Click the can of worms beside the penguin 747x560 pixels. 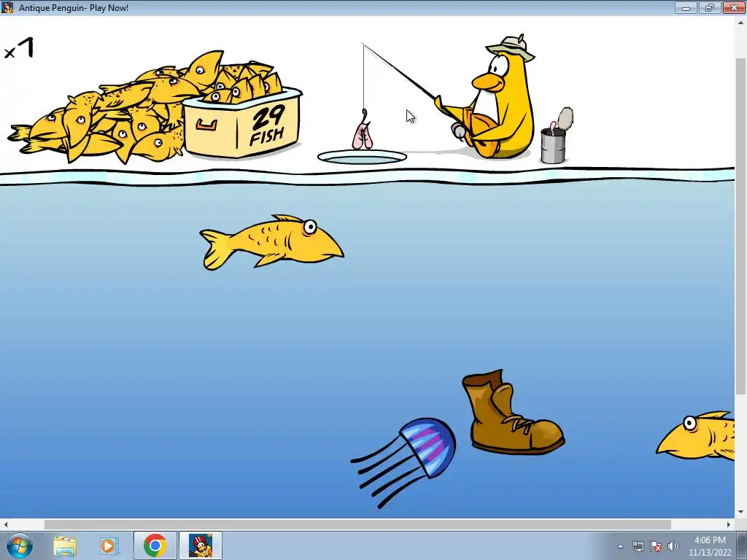pyautogui.click(x=556, y=136)
